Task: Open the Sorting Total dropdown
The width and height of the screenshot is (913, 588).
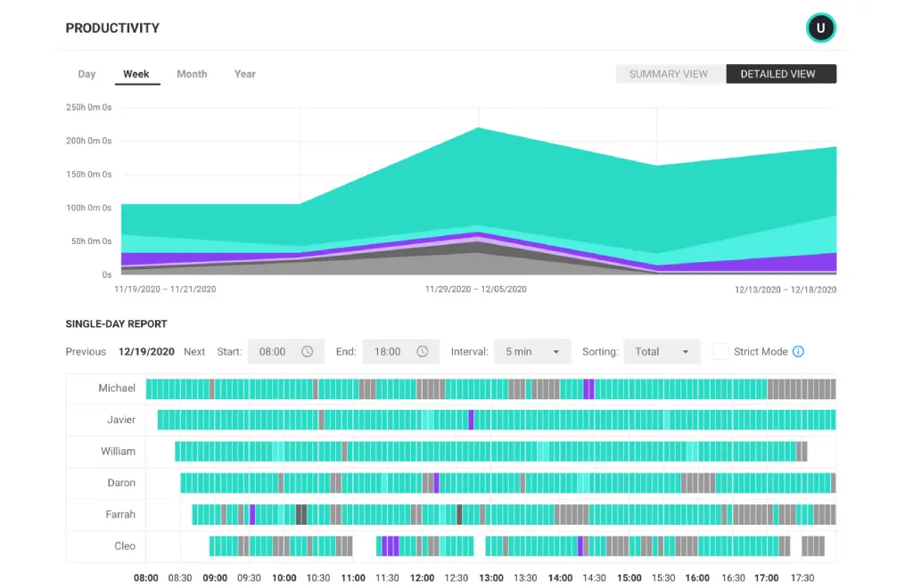Action: pos(662,352)
